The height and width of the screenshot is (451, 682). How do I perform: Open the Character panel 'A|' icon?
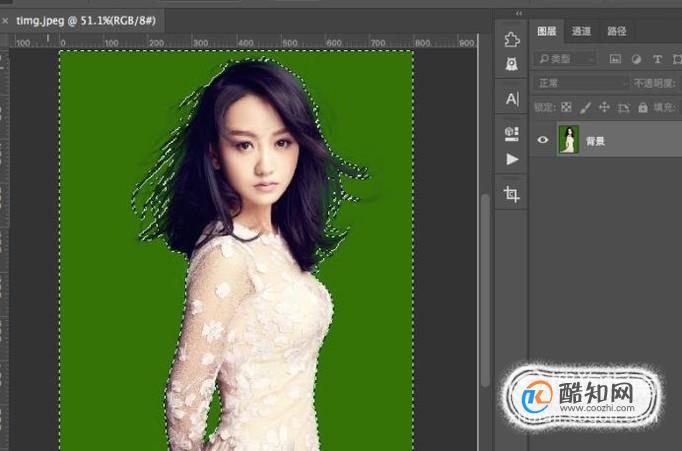pyautogui.click(x=512, y=99)
